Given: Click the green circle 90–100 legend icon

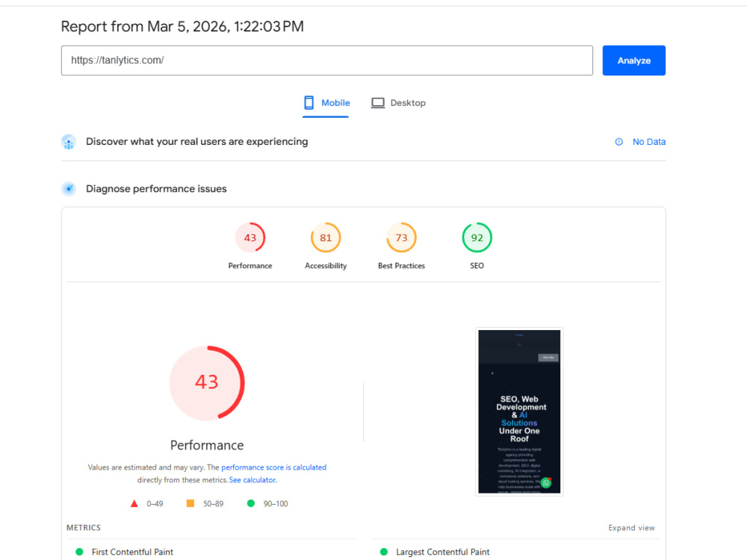Looking at the screenshot, I should 251,503.
